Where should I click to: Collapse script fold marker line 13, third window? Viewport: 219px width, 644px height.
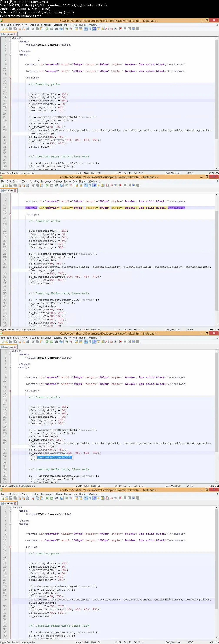pos(10,390)
